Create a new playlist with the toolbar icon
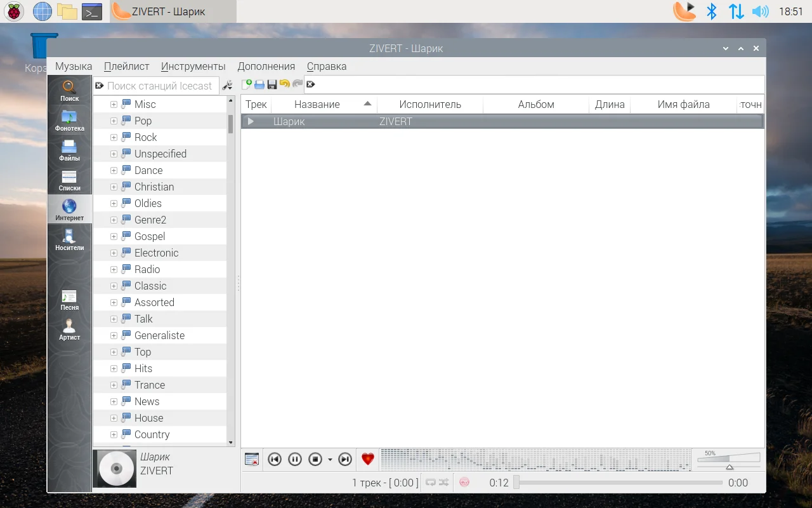The image size is (812, 508). tap(247, 84)
